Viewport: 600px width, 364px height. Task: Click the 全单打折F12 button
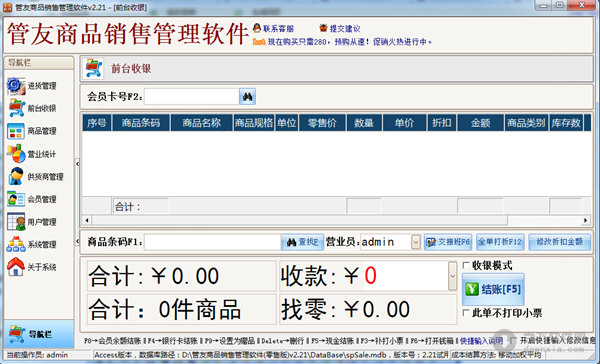(500, 242)
